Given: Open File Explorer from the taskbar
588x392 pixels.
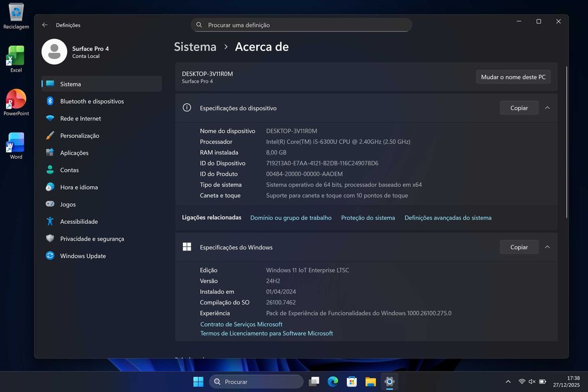Looking at the screenshot, I should point(370,381).
